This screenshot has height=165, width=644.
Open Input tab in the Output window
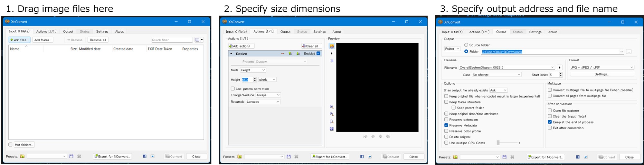(x=452, y=32)
